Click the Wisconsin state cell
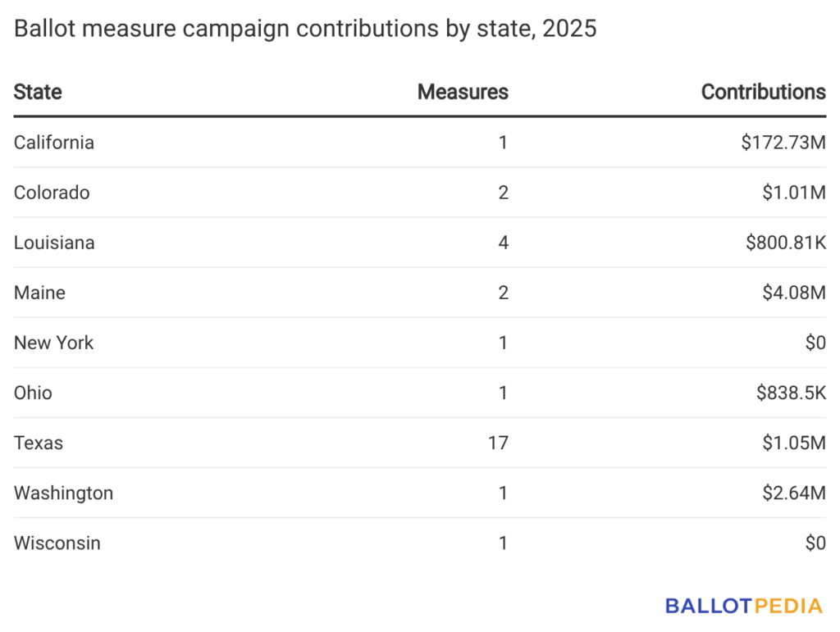840x632 pixels. (x=57, y=543)
